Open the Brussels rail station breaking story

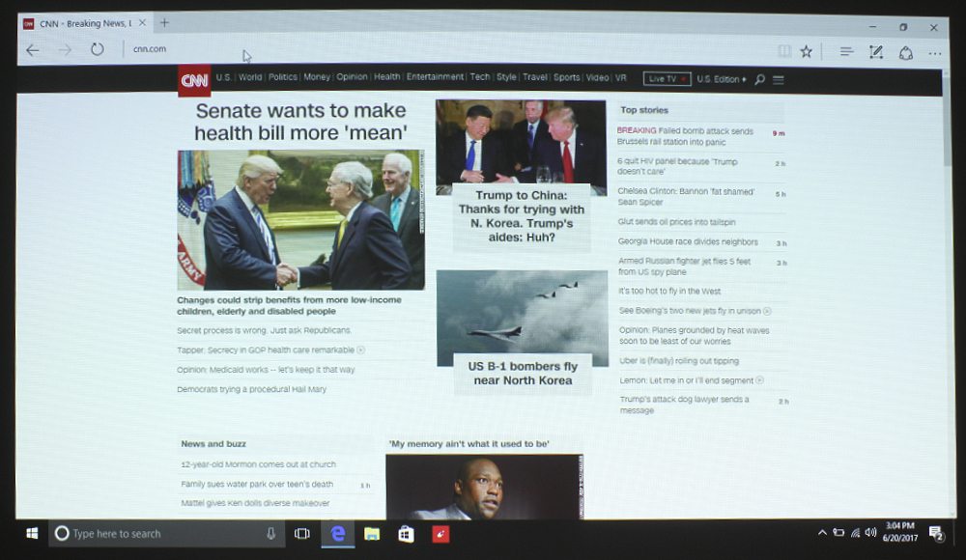685,136
